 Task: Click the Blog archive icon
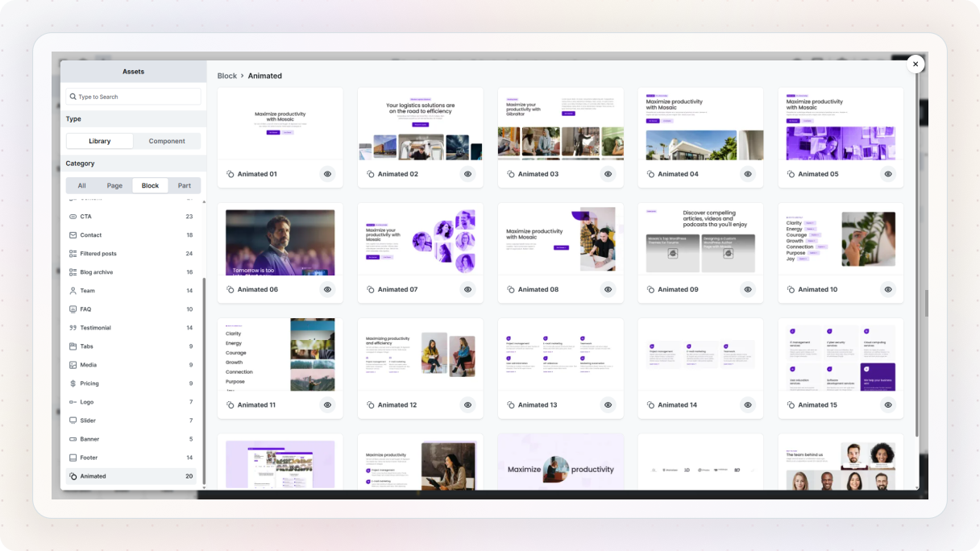(73, 272)
